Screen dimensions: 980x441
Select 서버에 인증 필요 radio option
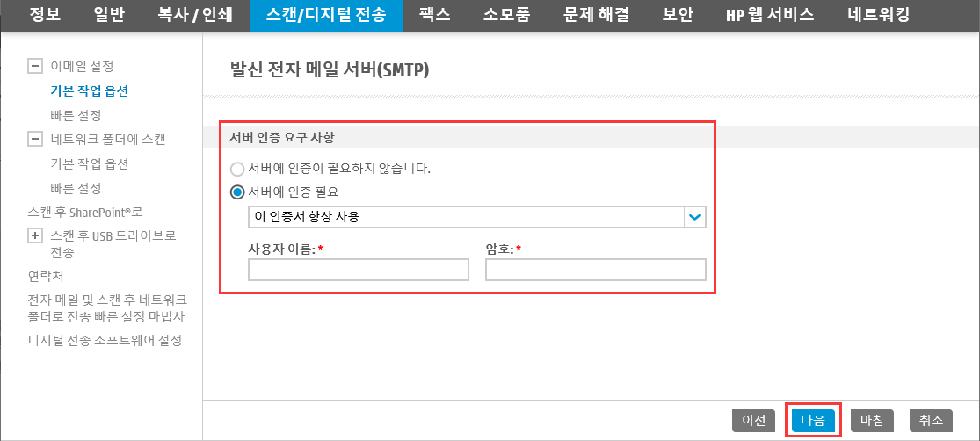click(237, 192)
